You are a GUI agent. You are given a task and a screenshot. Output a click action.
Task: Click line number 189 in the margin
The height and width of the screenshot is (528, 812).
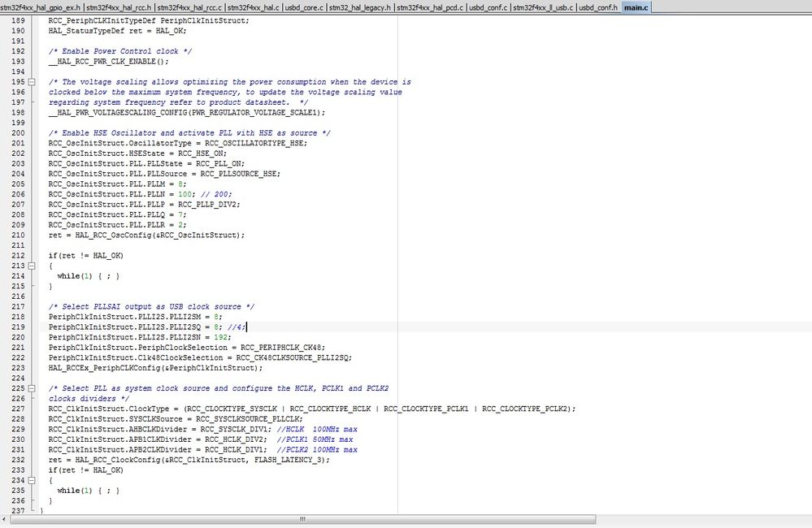(x=18, y=20)
